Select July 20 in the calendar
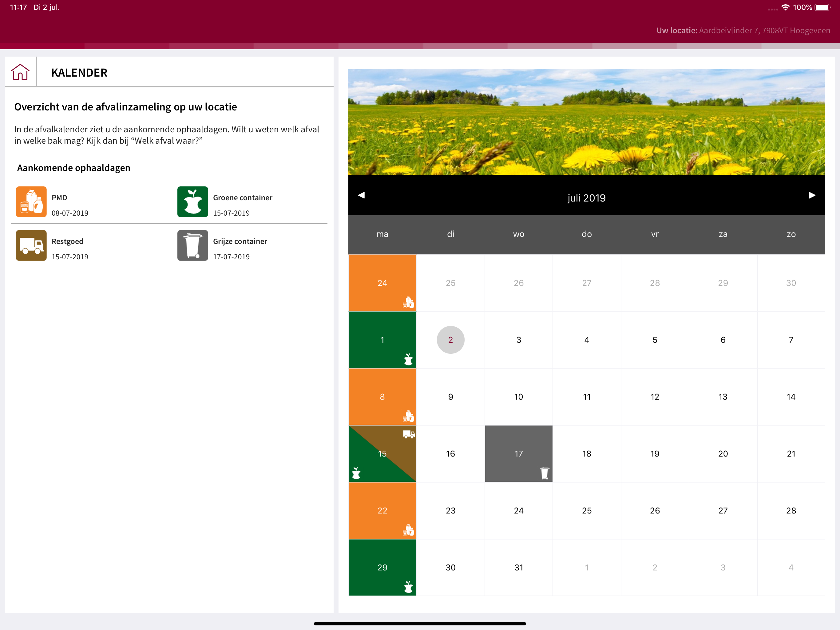Viewport: 840px width, 630px height. point(723,454)
